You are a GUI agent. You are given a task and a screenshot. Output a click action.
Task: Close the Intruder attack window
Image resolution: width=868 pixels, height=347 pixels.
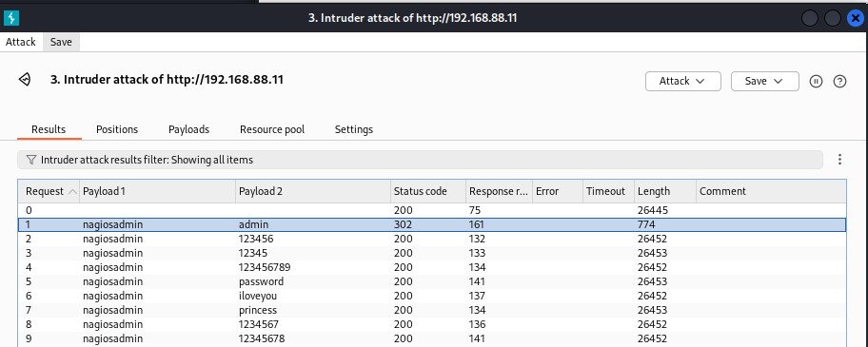pos(856,18)
